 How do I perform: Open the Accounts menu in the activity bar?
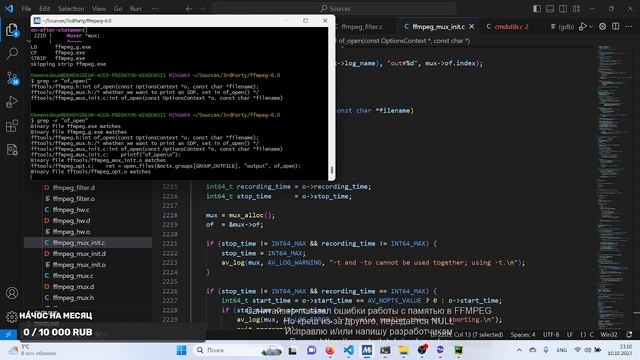(x=12, y=293)
